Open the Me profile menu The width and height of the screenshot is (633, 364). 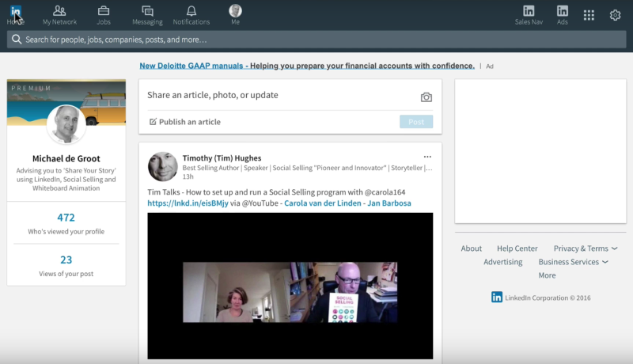235,14
